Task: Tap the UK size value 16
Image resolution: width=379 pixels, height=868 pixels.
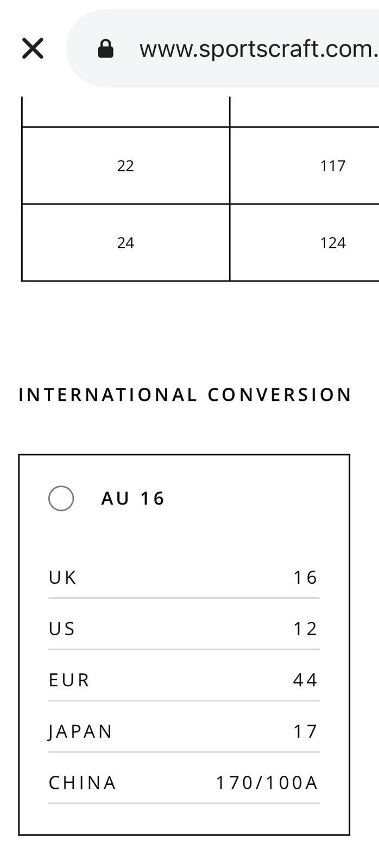Action: coord(305,577)
